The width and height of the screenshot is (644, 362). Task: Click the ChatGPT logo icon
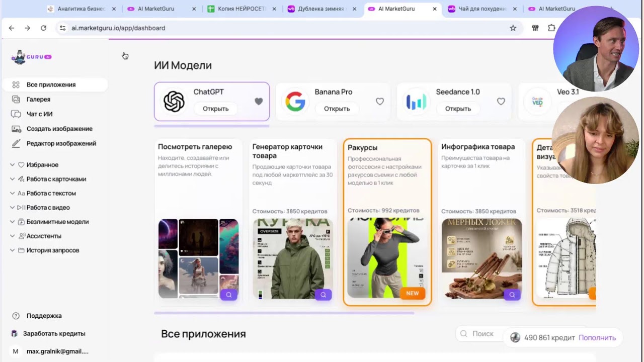(x=174, y=102)
